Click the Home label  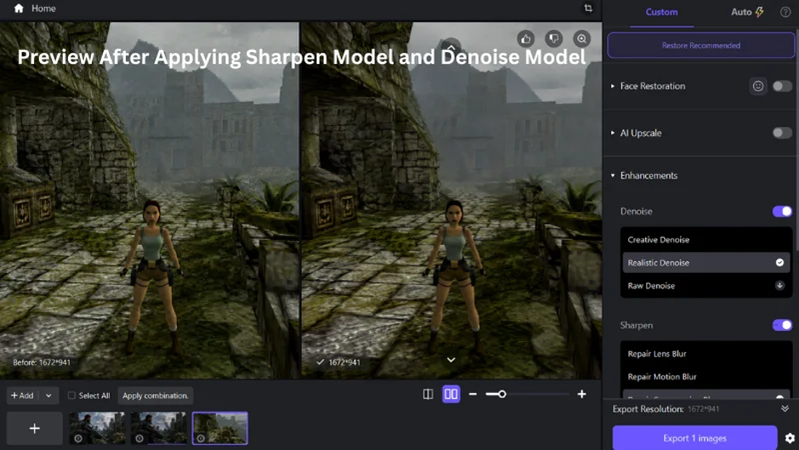point(43,8)
